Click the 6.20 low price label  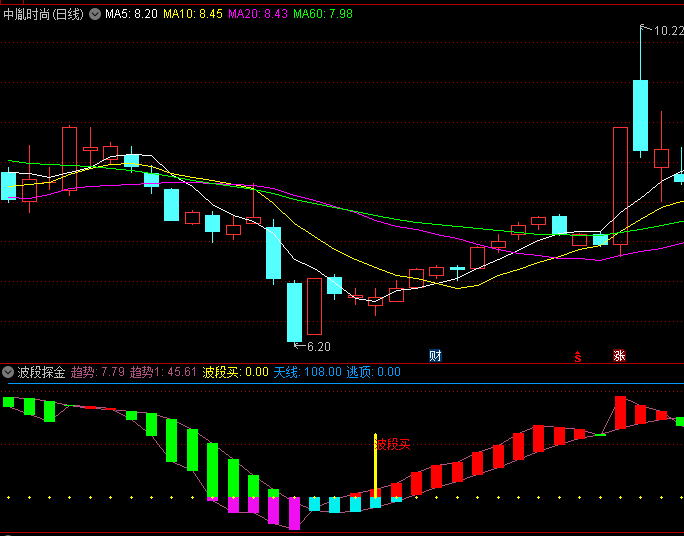click(x=319, y=347)
